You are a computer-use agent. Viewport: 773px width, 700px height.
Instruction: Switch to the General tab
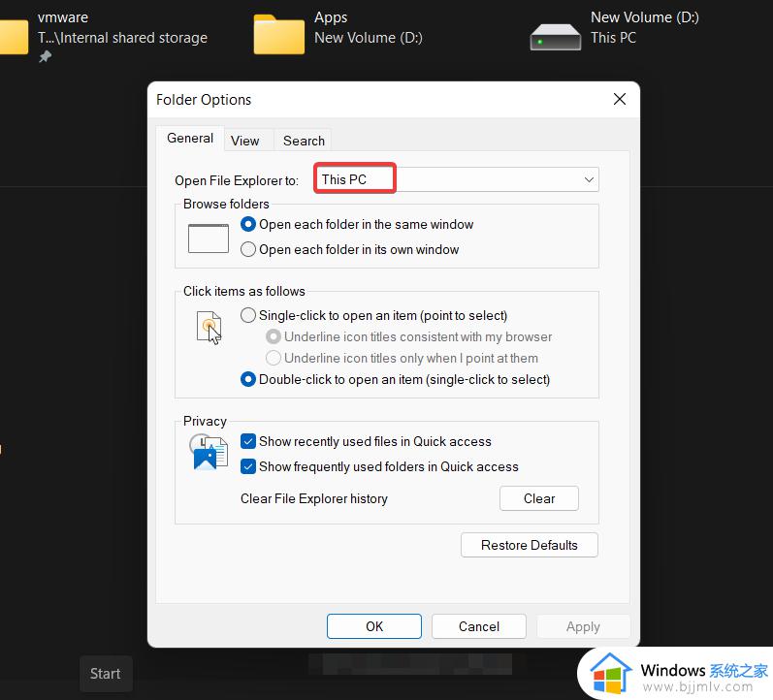click(190, 138)
